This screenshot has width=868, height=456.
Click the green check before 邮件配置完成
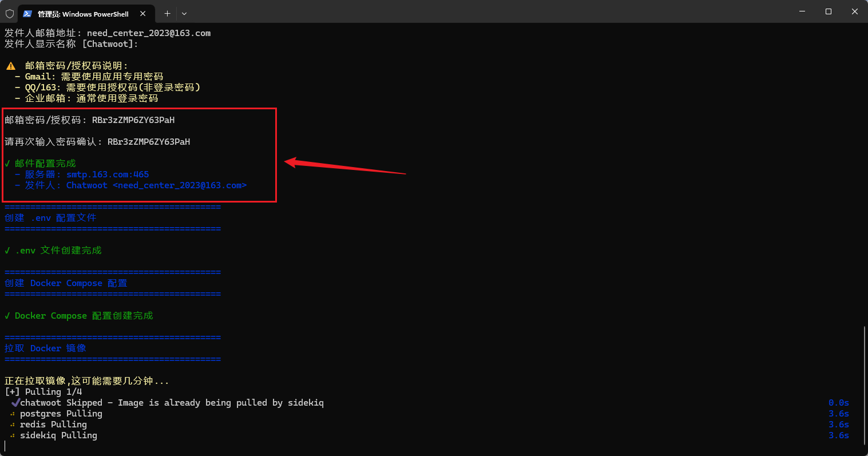tap(7, 164)
